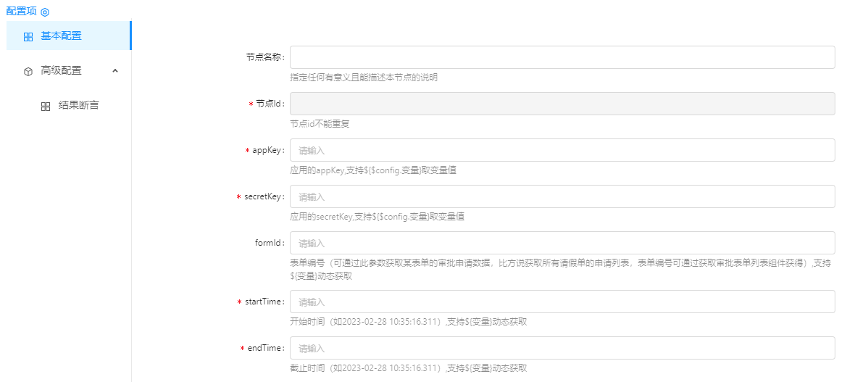Click the target icon beside 配置项
This screenshot has width=868, height=382.
point(45,12)
